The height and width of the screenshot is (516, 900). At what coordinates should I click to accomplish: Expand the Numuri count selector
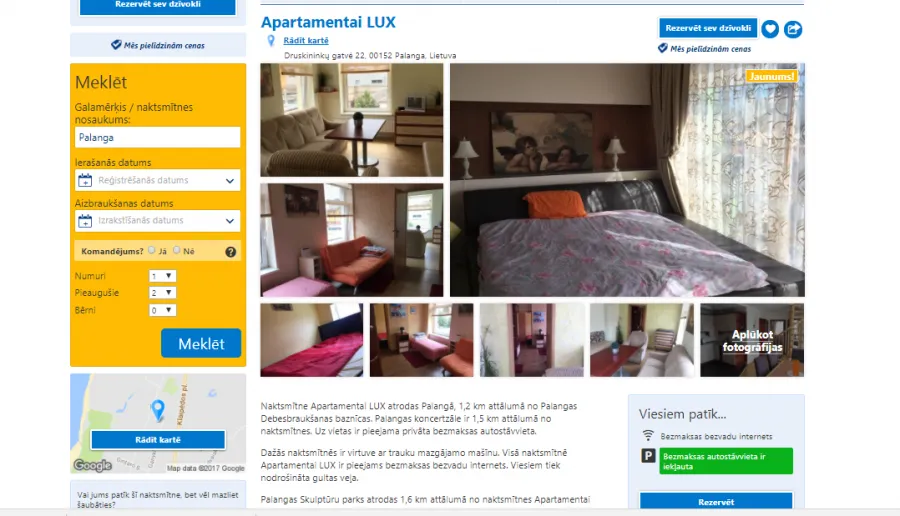coord(162,276)
